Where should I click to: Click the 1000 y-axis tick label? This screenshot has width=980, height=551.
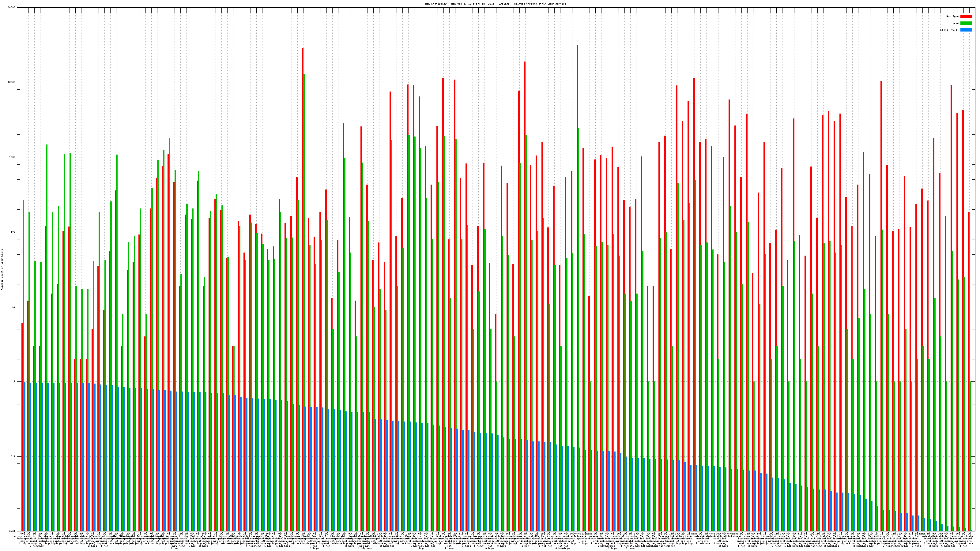click(13, 157)
